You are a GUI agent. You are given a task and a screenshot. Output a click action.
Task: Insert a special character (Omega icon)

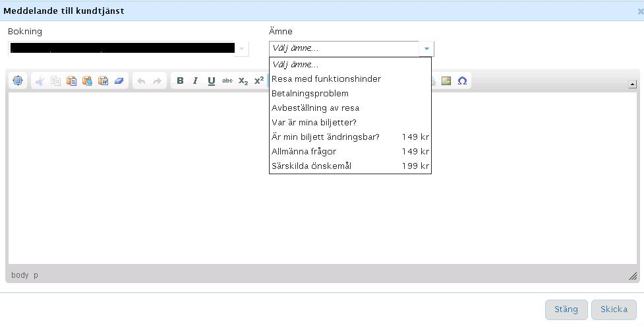(462, 81)
